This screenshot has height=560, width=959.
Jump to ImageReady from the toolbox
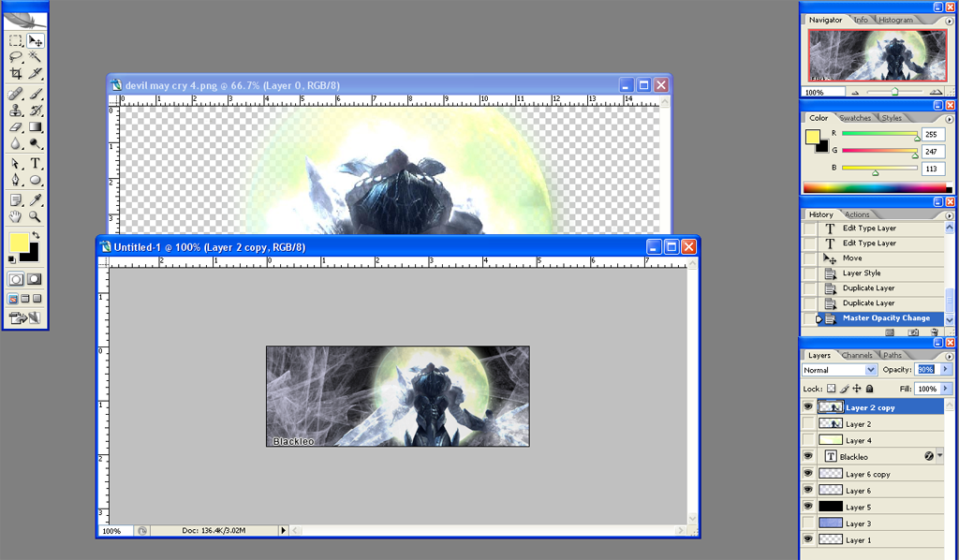[24, 317]
